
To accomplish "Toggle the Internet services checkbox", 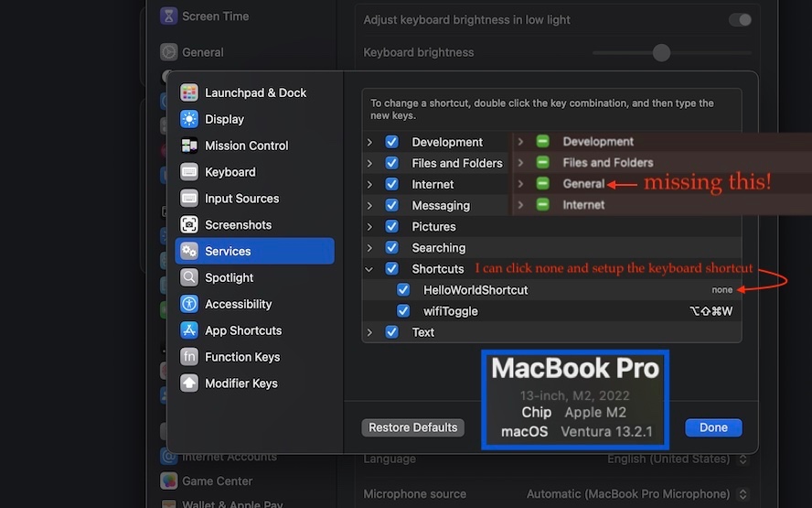I will (x=392, y=185).
